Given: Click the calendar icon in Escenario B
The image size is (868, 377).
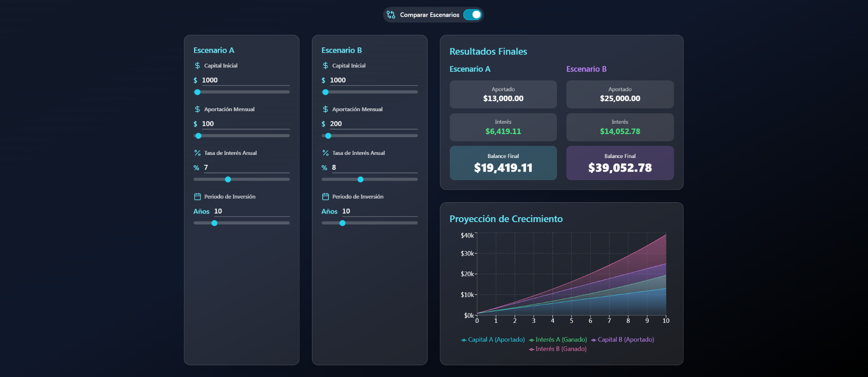Looking at the screenshot, I should point(325,197).
